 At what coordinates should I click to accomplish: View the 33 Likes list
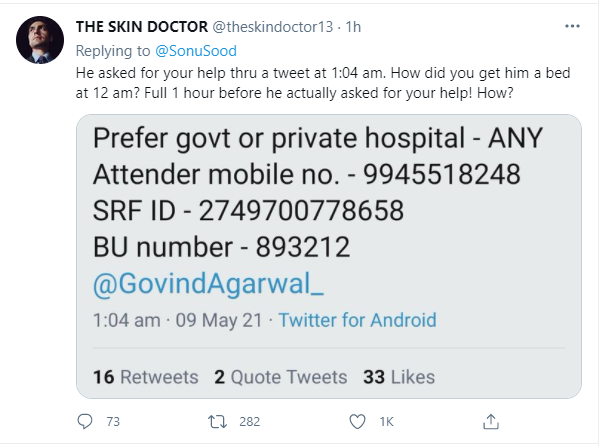tap(398, 377)
